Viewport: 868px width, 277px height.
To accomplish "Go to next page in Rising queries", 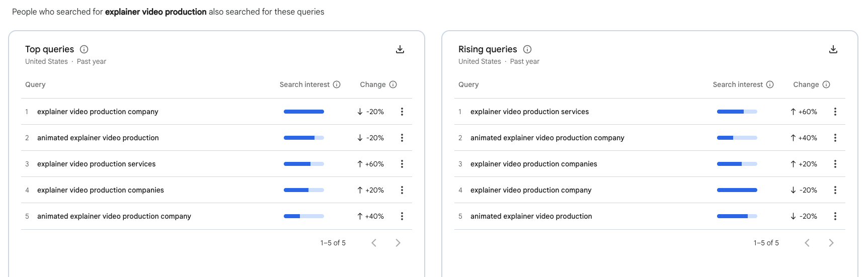I will pyautogui.click(x=831, y=243).
